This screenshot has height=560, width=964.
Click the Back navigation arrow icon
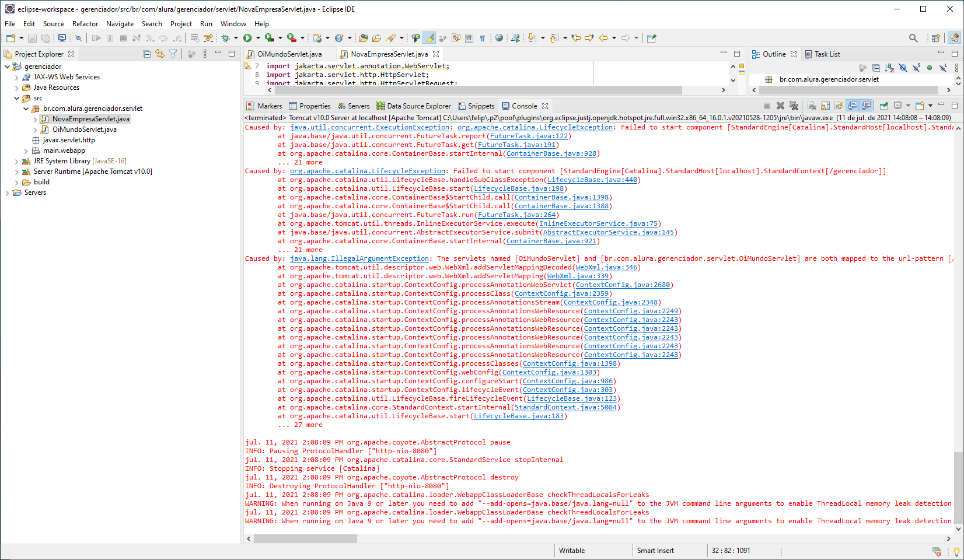[603, 38]
